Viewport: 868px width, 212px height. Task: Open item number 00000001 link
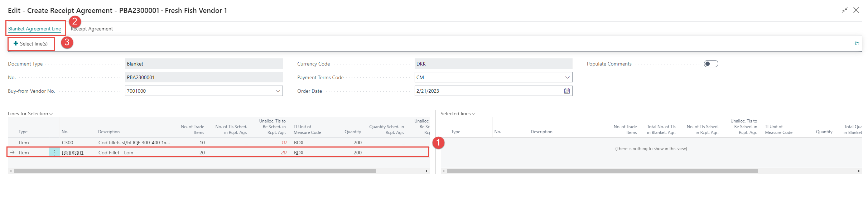pyautogui.click(x=73, y=153)
